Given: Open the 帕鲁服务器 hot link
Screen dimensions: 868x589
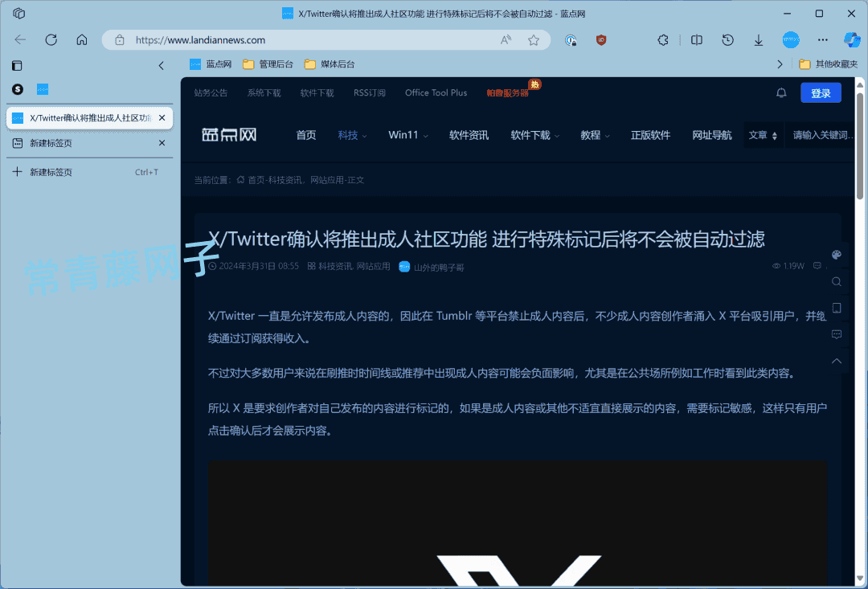Looking at the screenshot, I should (x=508, y=93).
